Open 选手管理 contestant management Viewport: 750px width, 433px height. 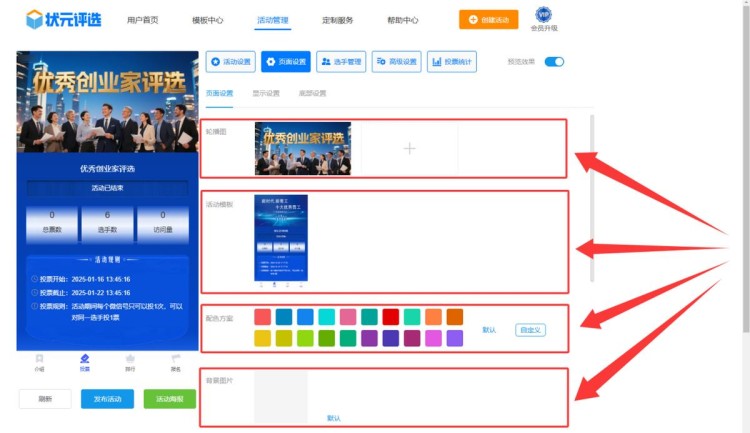pyautogui.click(x=341, y=62)
